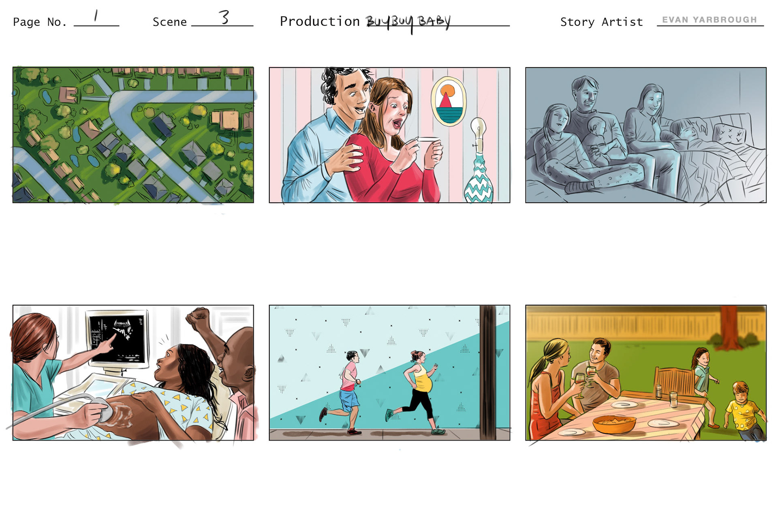The image size is (778, 532).
Task: Click the pregnancy test stick
Action: click(x=429, y=140)
